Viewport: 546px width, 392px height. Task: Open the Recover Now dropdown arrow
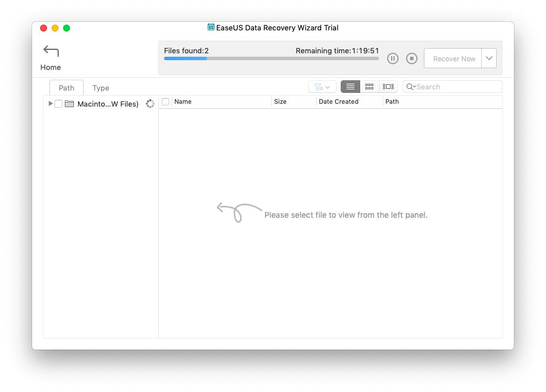[489, 58]
